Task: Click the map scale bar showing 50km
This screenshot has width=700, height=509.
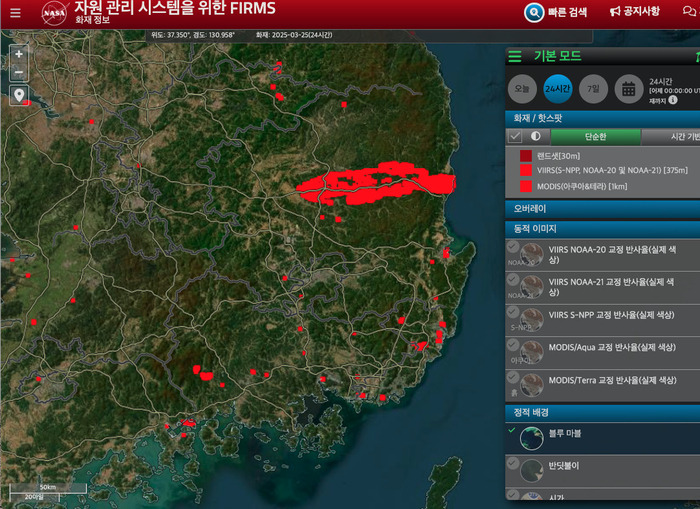Action: [x=48, y=488]
